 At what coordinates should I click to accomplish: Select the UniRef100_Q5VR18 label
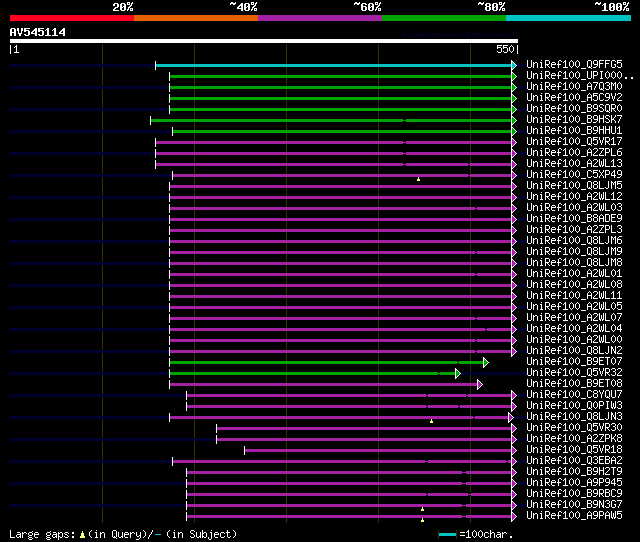click(574, 450)
